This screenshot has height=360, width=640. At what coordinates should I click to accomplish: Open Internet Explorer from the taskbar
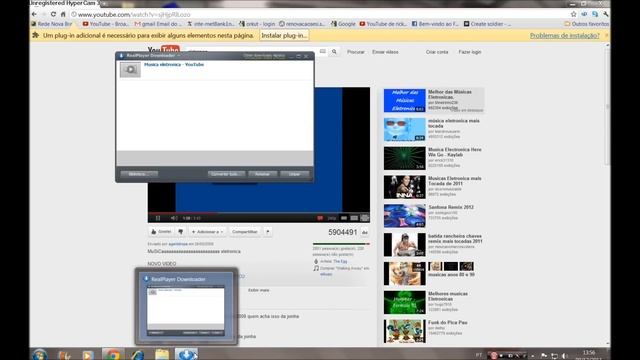[x=138, y=355]
